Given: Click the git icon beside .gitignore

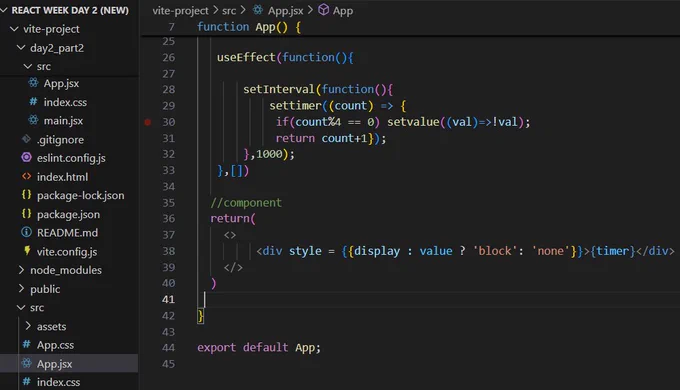Looking at the screenshot, I should pos(26,139).
